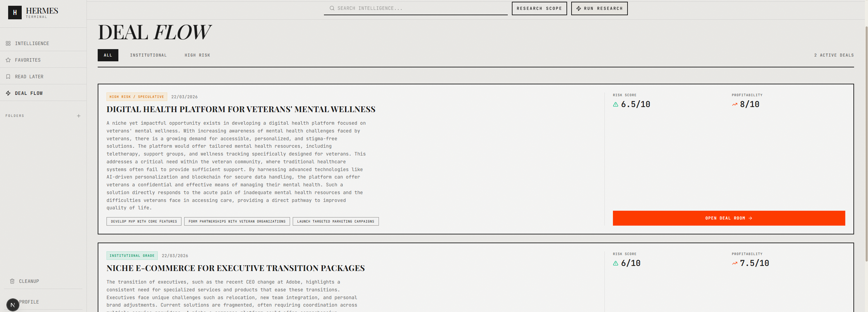Click the risk score warning triangle

tap(615, 104)
